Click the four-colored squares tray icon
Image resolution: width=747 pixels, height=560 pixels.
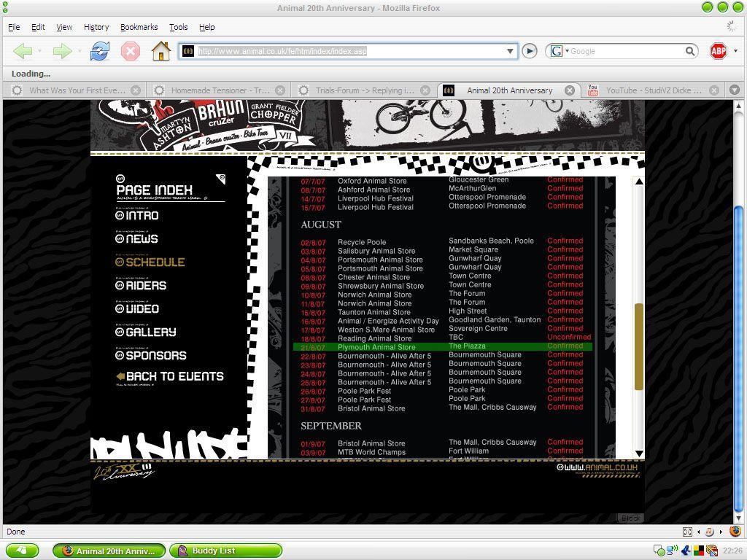pos(698,551)
